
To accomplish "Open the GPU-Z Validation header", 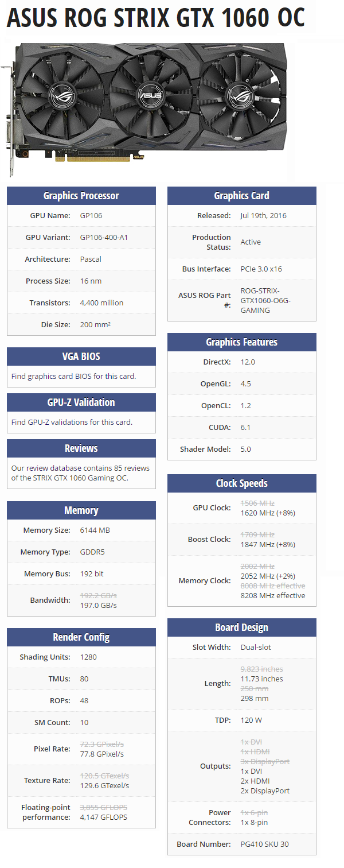I will tap(81, 402).
